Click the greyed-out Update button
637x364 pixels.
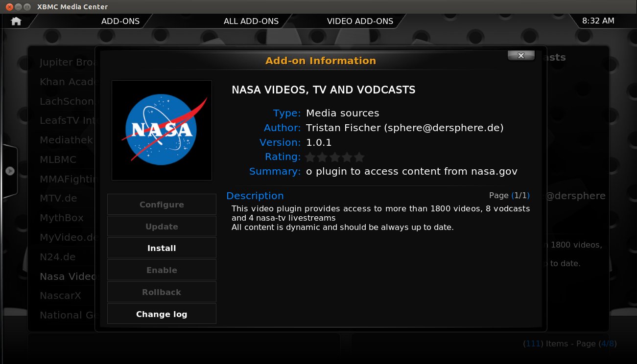[x=162, y=227]
